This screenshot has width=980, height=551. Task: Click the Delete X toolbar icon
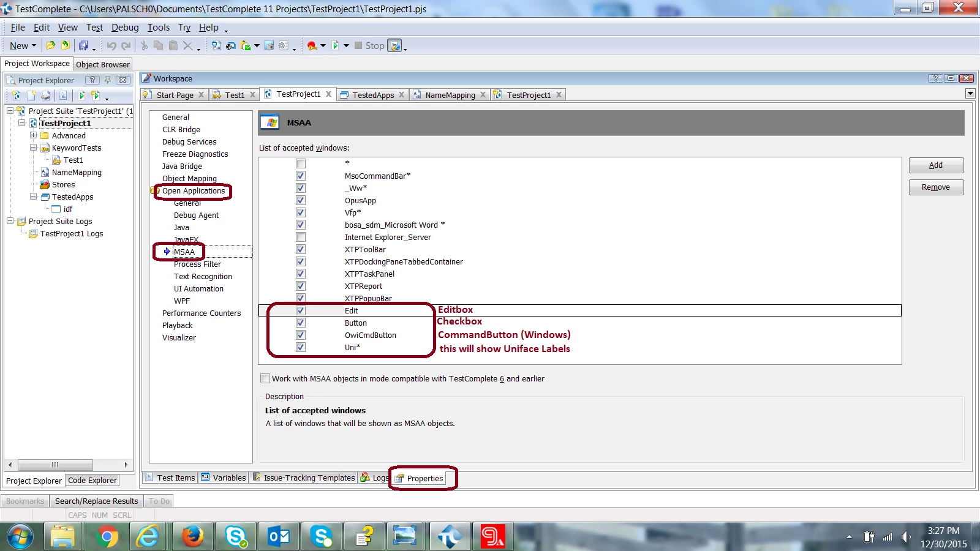tap(188, 45)
